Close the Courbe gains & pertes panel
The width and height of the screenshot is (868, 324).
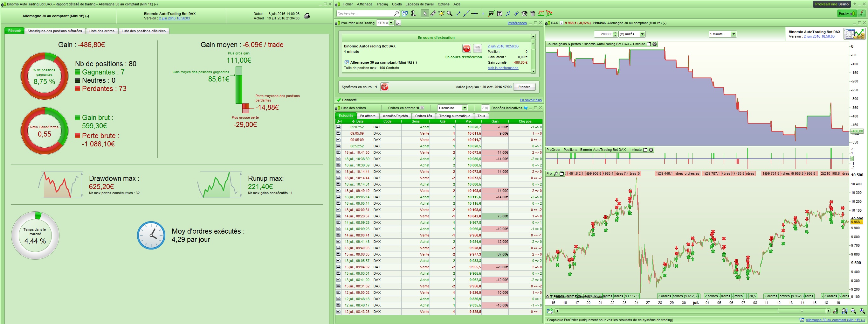pyautogui.click(x=654, y=44)
